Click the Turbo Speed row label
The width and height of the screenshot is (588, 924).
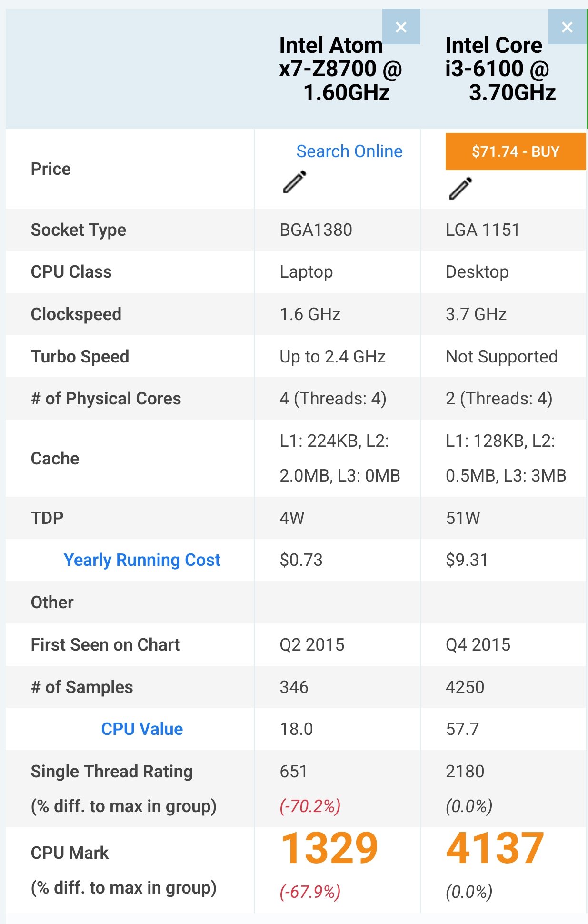click(x=80, y=357)
